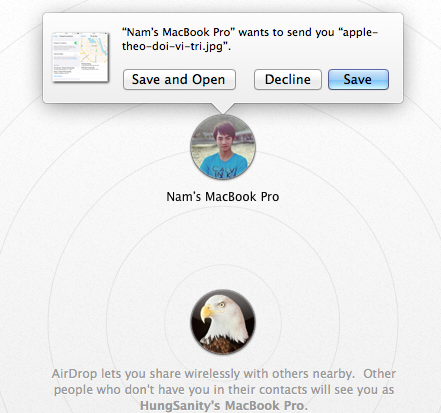Click the bald eagle user avatar
441x413 pixels.
(223, 322)
